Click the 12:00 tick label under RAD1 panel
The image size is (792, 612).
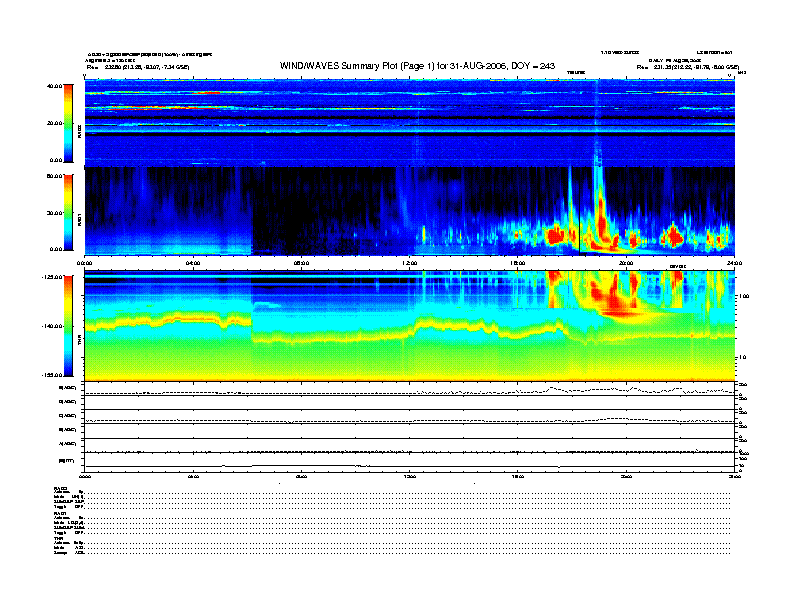coord(409,263)
